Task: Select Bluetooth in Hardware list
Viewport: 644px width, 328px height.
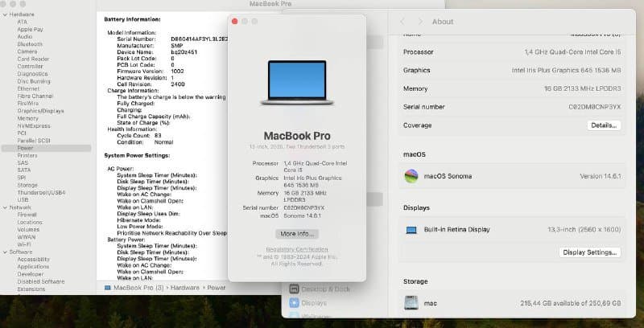Action: (30, 44)
